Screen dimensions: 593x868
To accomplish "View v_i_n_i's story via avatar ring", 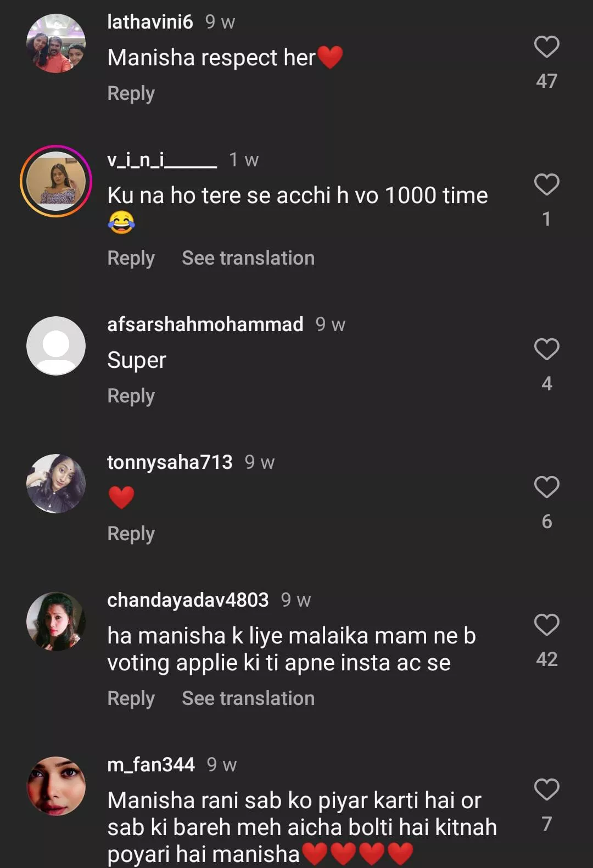I will [56, 181].
